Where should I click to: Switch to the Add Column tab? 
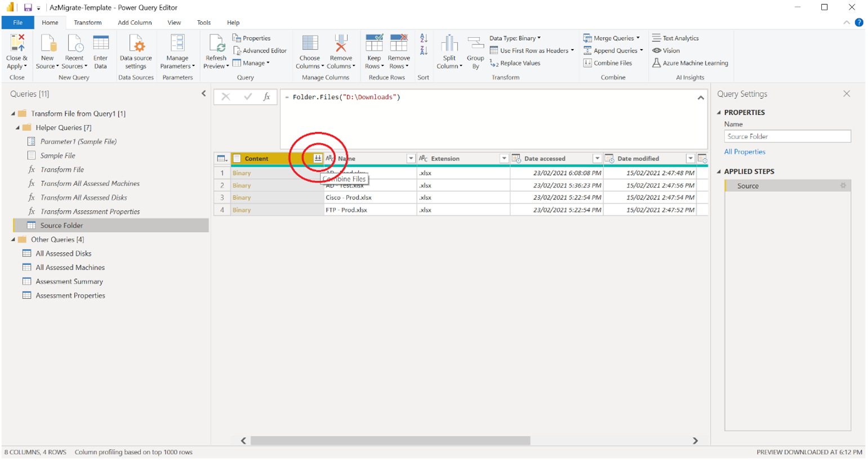pyautogui.click(x=135, y=23)
